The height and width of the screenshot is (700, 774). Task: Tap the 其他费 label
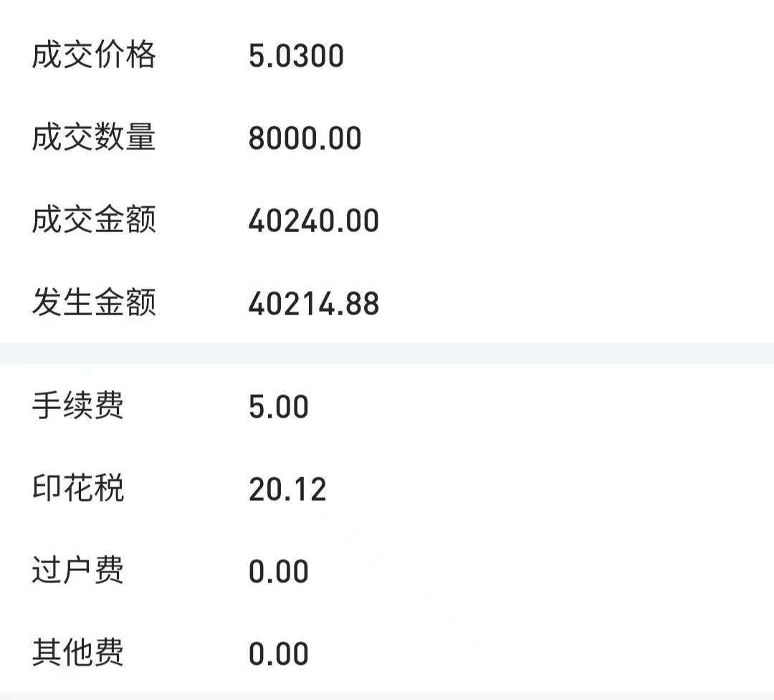(78, 653)
